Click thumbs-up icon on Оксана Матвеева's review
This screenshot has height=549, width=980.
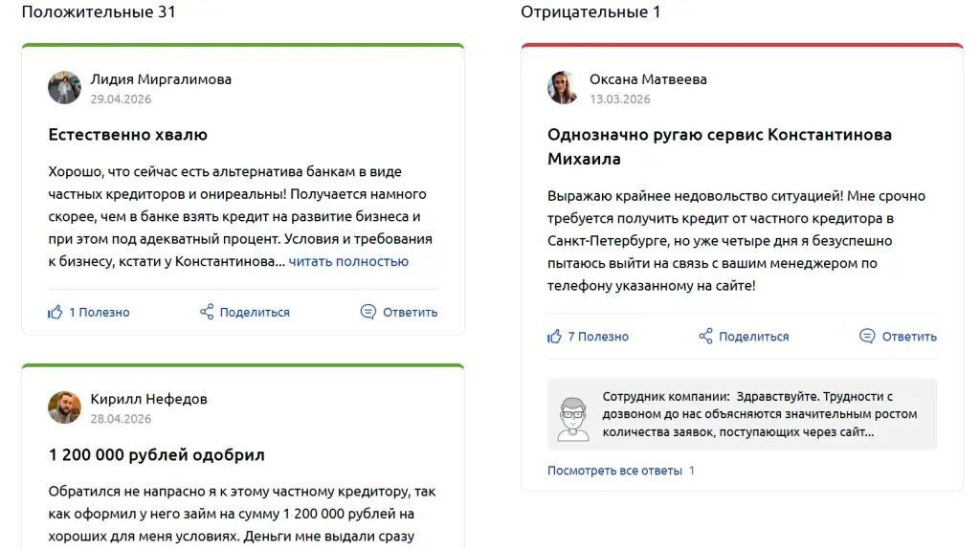[554, 336]
